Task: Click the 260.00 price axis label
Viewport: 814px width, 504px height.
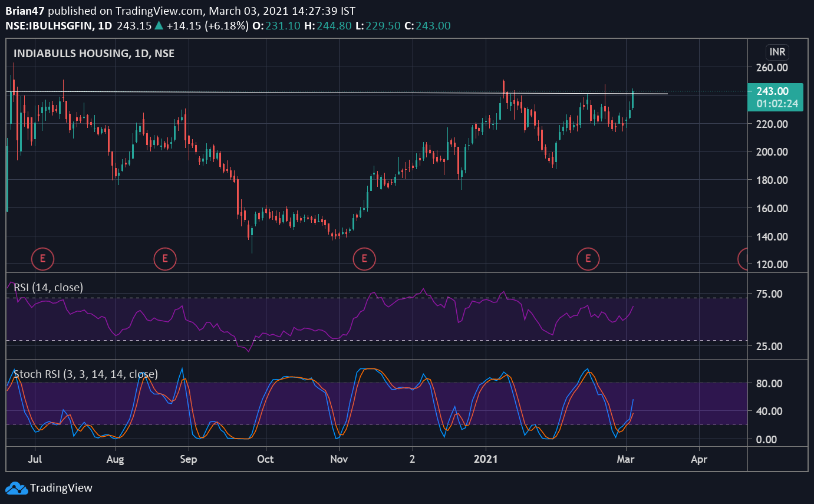Action: 773,67
